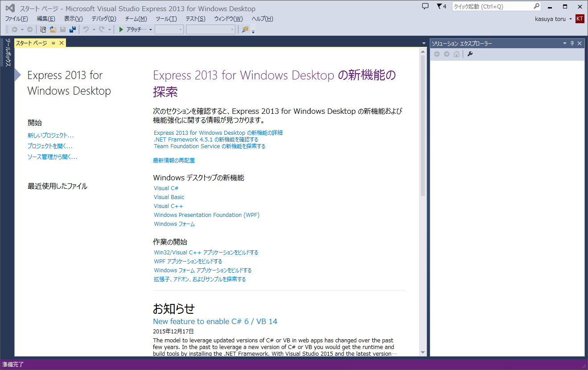Click the single-disk Save toolbar icon
Screen dimensions: 588x370
[x=63, y=29]
